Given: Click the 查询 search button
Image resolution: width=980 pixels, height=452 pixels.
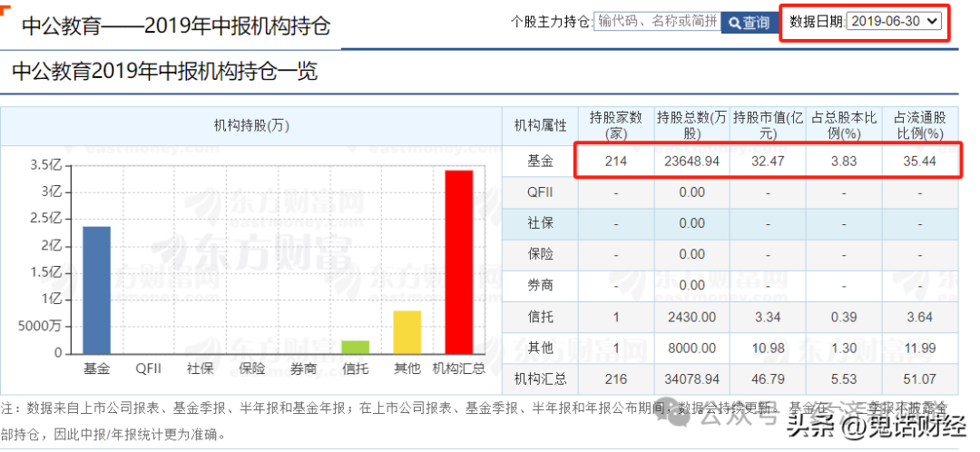Looking at the screenshot, I should pos(750,23).
